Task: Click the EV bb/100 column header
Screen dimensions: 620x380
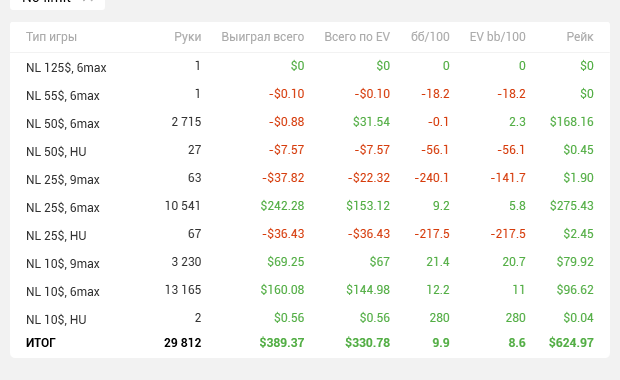Action: coord(497,37)
